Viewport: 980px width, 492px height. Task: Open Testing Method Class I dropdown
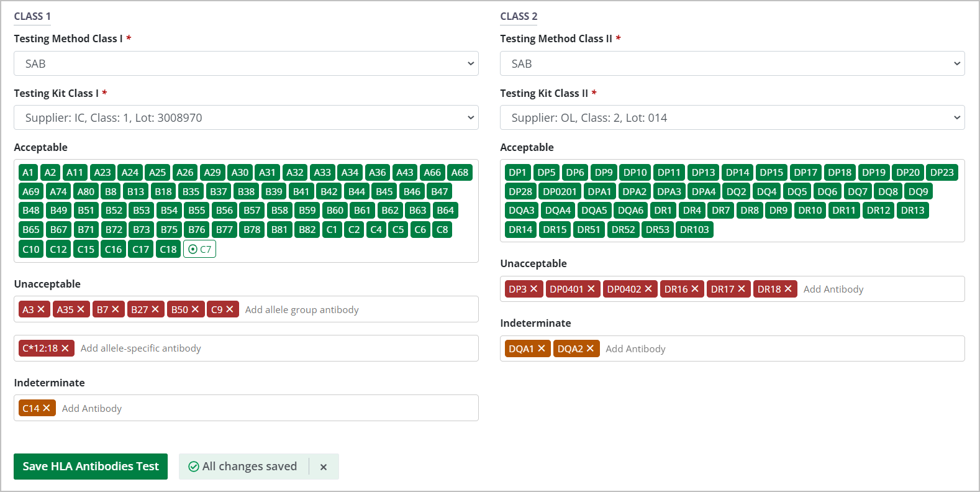pos(246,63)
